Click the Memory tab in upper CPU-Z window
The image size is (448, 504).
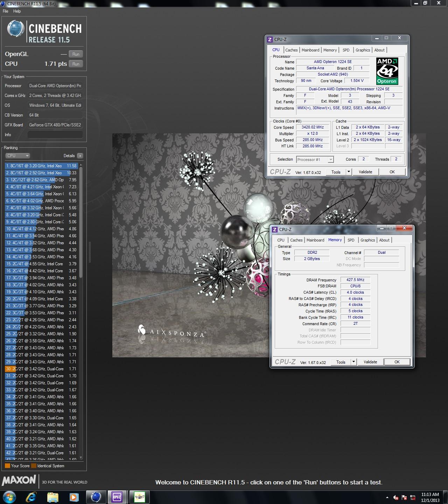pos(330,50)
